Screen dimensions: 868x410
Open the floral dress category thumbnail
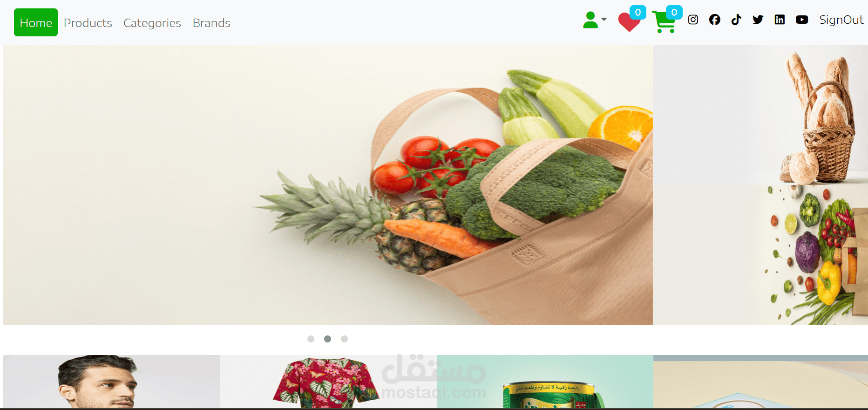(328, 382)
